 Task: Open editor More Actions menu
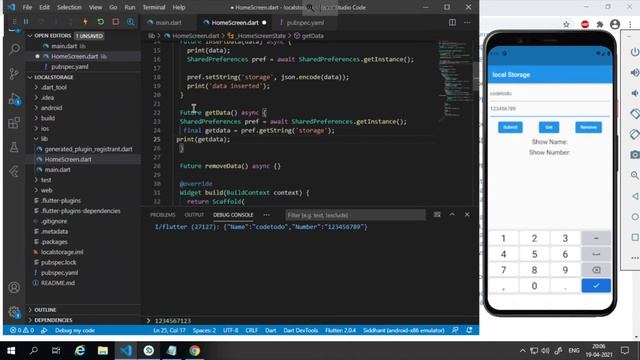coord(467,22)
